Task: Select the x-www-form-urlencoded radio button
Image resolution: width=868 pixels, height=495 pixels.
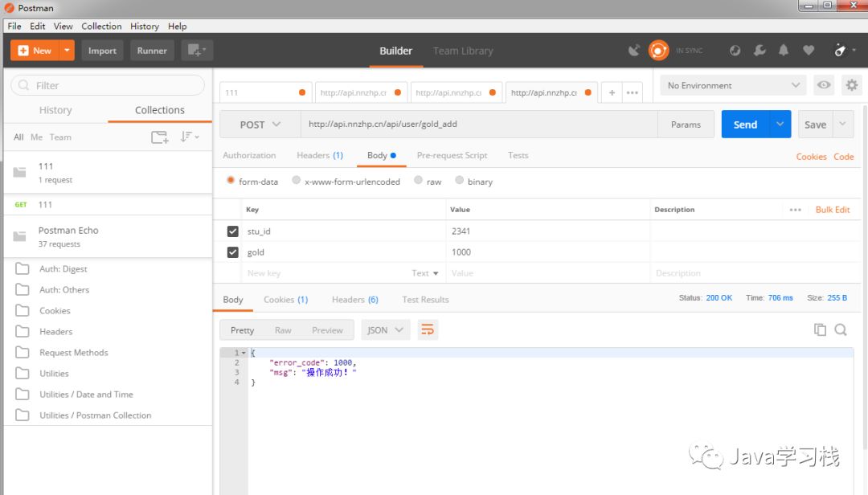Action: coord(296,181)
